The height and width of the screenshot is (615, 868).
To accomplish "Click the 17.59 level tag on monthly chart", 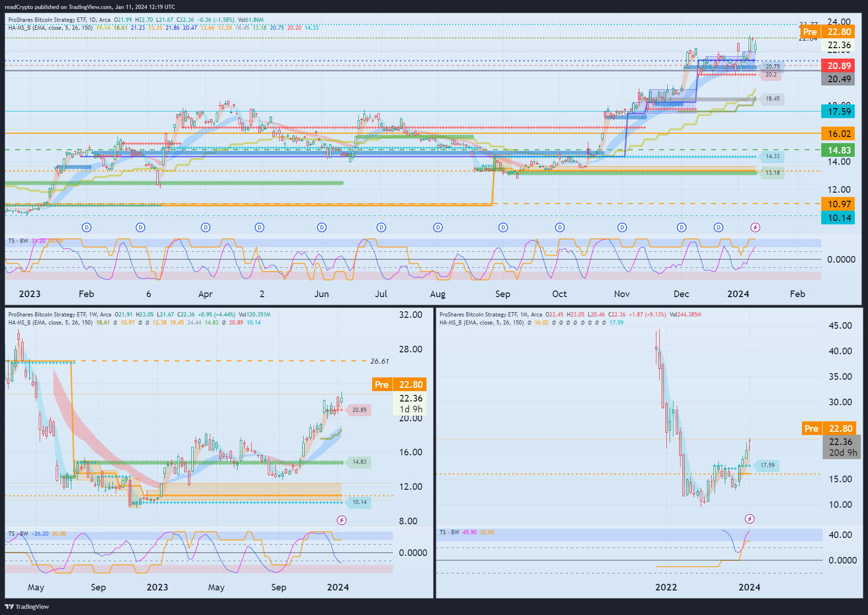I will (x=767, y=465).
